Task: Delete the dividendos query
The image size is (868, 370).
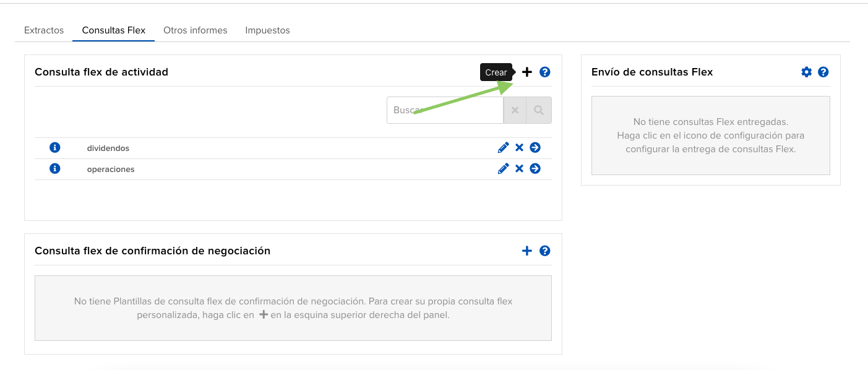Action: point(519,148)
